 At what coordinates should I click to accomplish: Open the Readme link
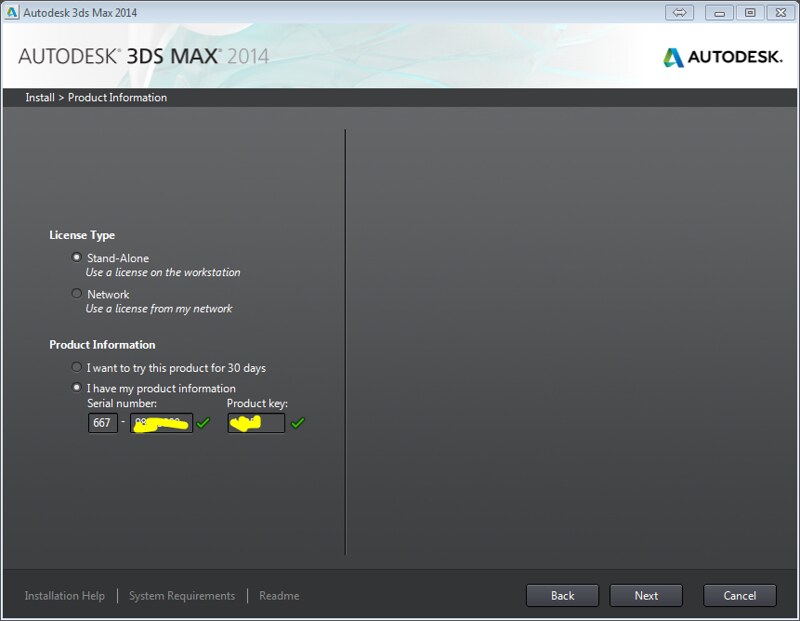tap(279, 596)
